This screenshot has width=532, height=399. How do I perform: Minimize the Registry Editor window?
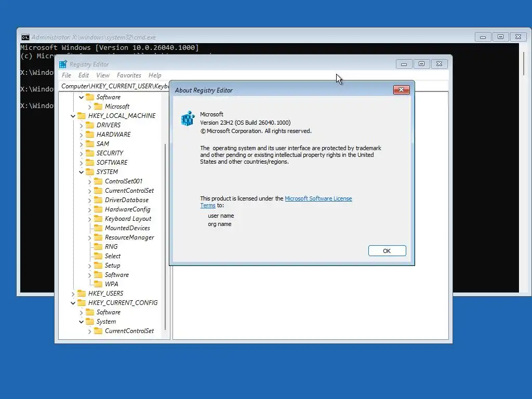(x=404, y=64)
